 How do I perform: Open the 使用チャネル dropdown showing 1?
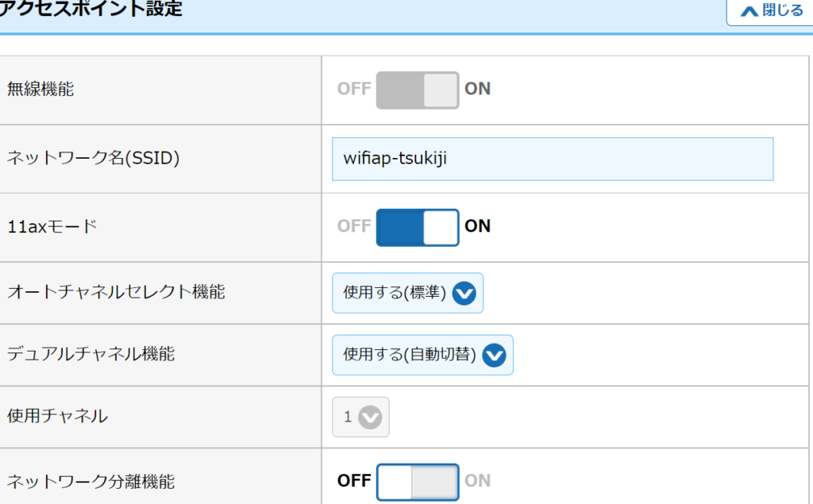360,417
